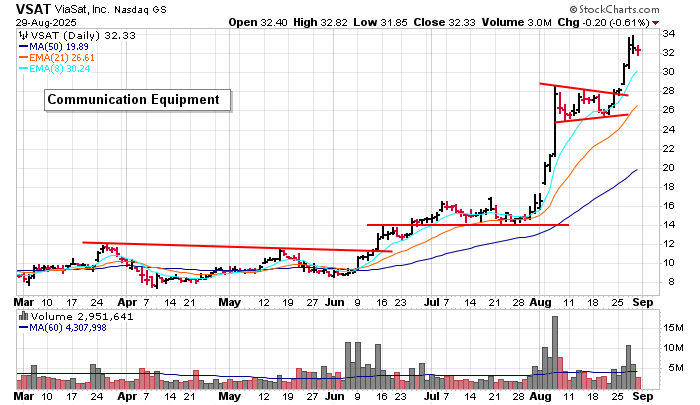Click the last red candlestick near 32
This screenshot has width=700, height=405.
[638, 50]
